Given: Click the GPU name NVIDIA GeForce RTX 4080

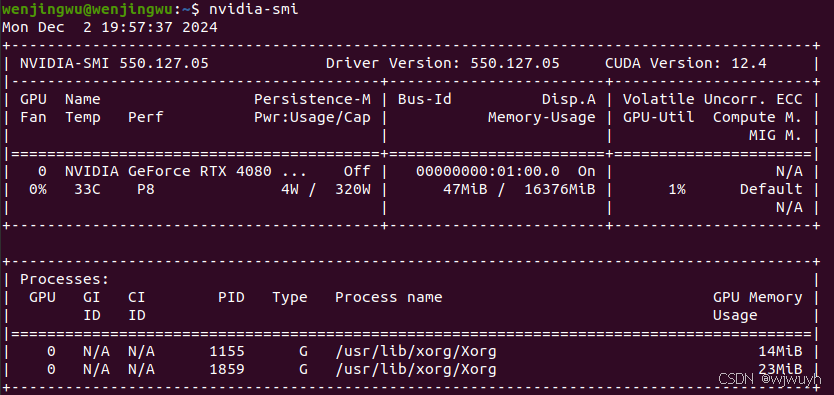Looking at the screenshot, I should point(168,171).
